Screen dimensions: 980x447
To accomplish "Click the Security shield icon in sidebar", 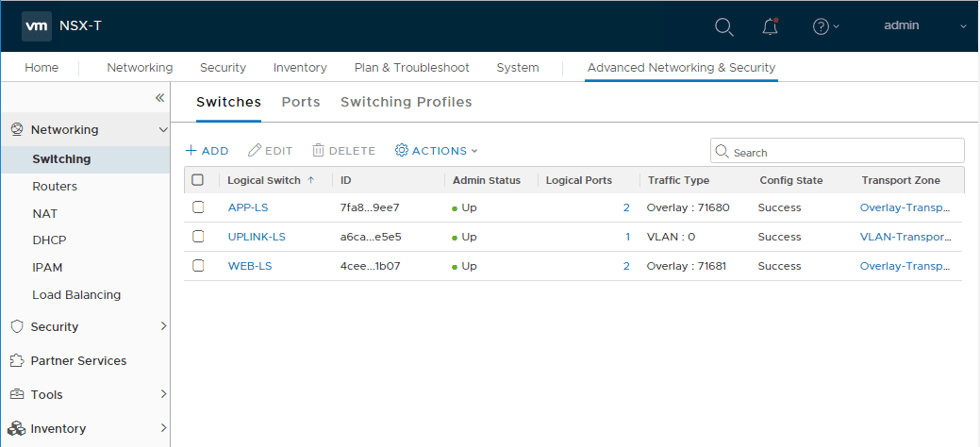I will (x=18, y=326).
